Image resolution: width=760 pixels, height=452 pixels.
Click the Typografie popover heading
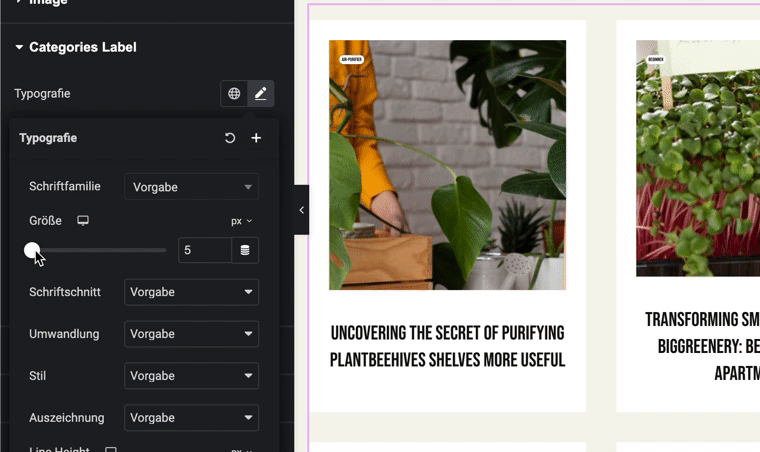(x=48, y=138)
